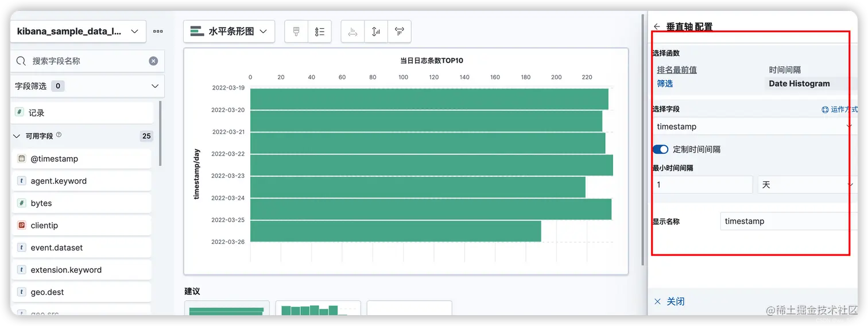Select the 排名最前值 function
The height and width of the screenshot is (326, 868).
click(677, 69)
